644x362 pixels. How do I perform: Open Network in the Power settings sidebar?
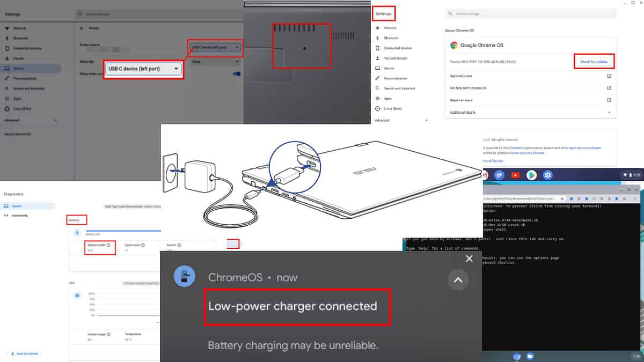tap(19, 28)
